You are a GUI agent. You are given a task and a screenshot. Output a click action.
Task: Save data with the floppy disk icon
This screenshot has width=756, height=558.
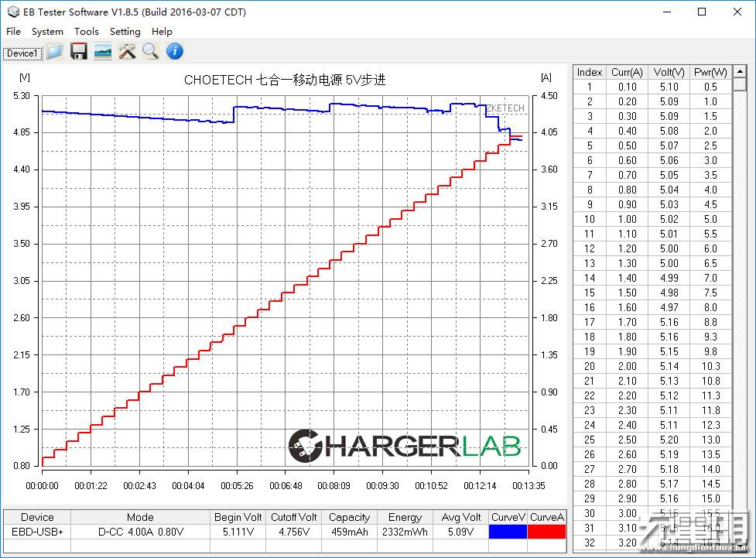[x=79, y=51]
